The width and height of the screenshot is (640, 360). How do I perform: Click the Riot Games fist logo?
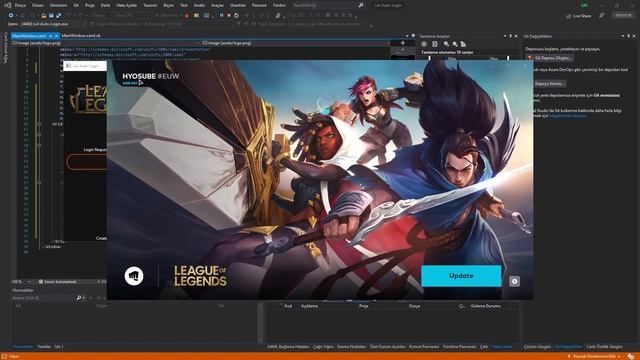[x=134, y=276]
